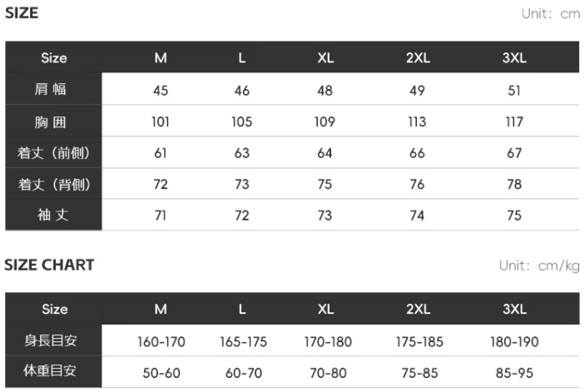This screenshot has width=585, height=392.
Task: Click the sleeve length value 74
Action: tap(417, 216)
